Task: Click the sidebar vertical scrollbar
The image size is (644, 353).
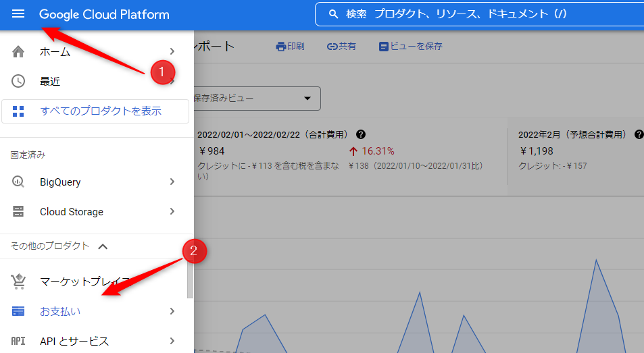Action: [190, 279]
